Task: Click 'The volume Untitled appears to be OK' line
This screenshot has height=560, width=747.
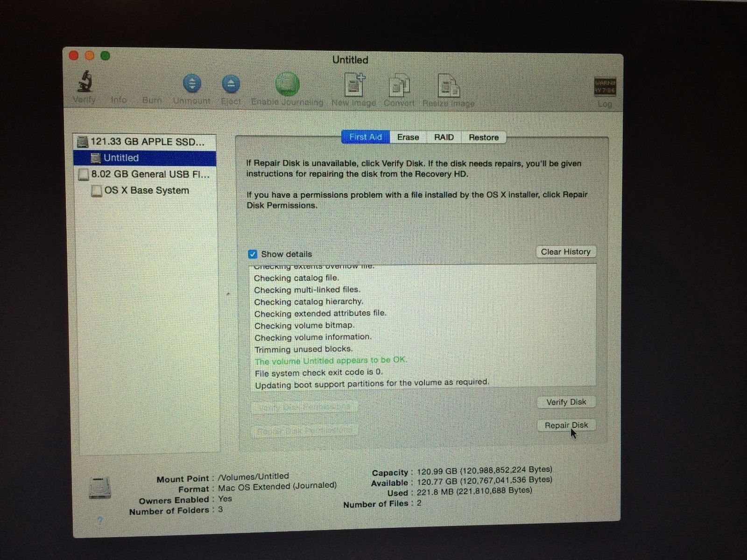Action: (x=331, y=361)
